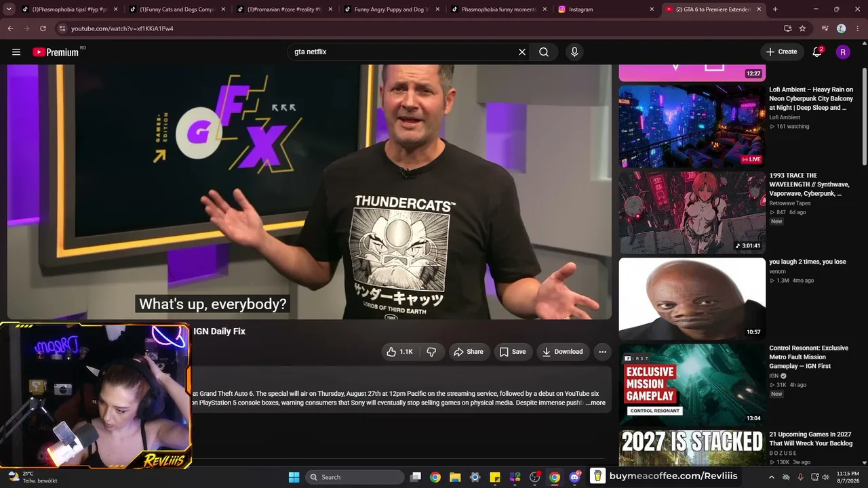Switch to Funny Cats and Dogs tab

(x=176, y=9)
